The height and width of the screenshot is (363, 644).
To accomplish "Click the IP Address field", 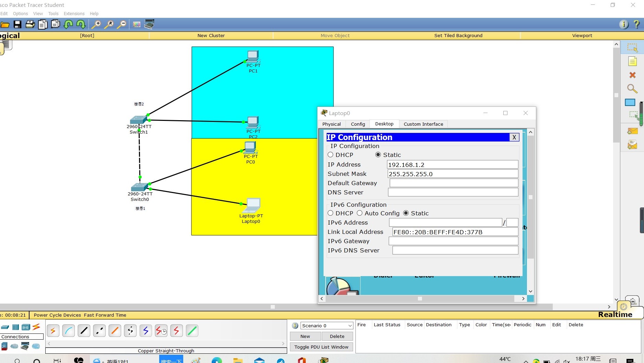I will [x=453, y=165].
